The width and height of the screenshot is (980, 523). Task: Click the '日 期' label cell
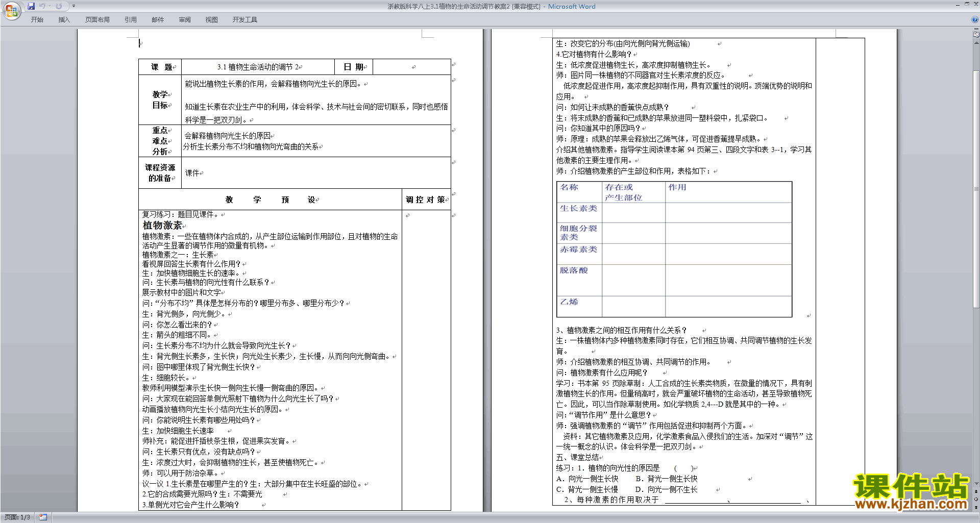pos(354,67)
